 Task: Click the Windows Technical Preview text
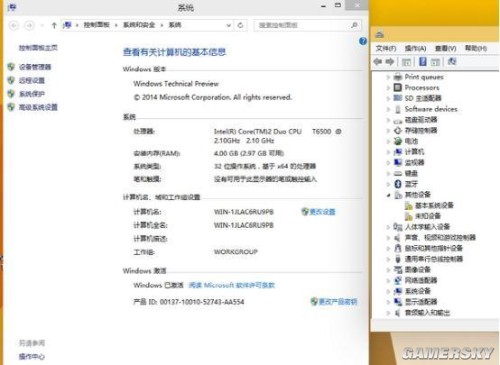176,84
